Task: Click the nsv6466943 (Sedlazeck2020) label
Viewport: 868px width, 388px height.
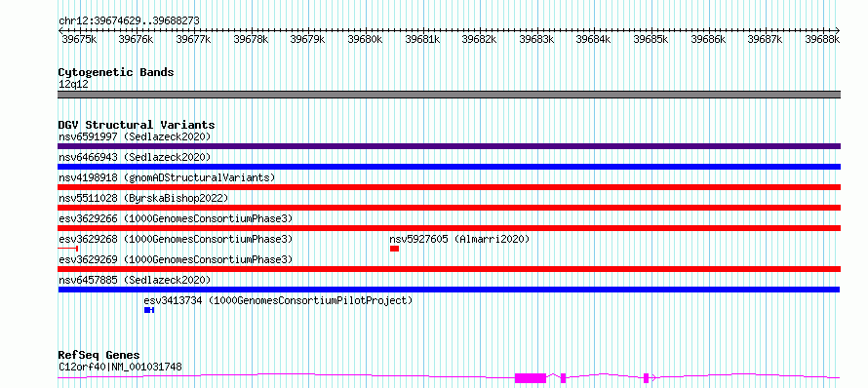Action: (x=135, y=157)
